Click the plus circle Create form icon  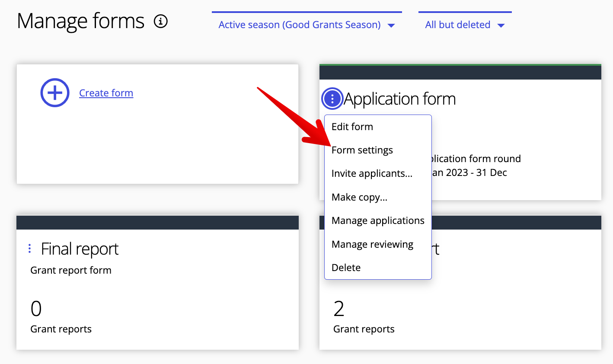point(55,93)
